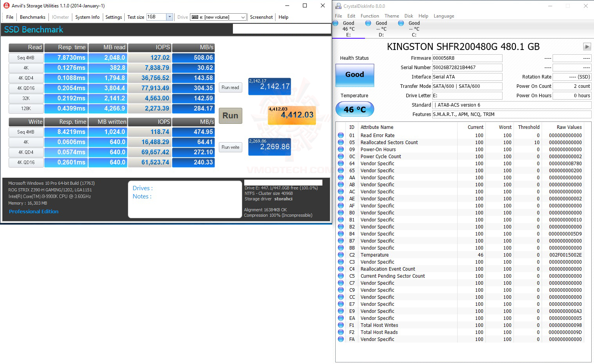Click the status orb for Power Cycle Count
The height and width of the screenshot is (364, 594).
coord(341,157)
